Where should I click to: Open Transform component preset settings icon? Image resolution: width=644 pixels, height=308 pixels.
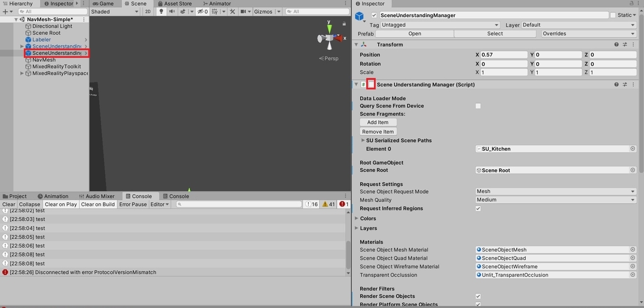625,45
